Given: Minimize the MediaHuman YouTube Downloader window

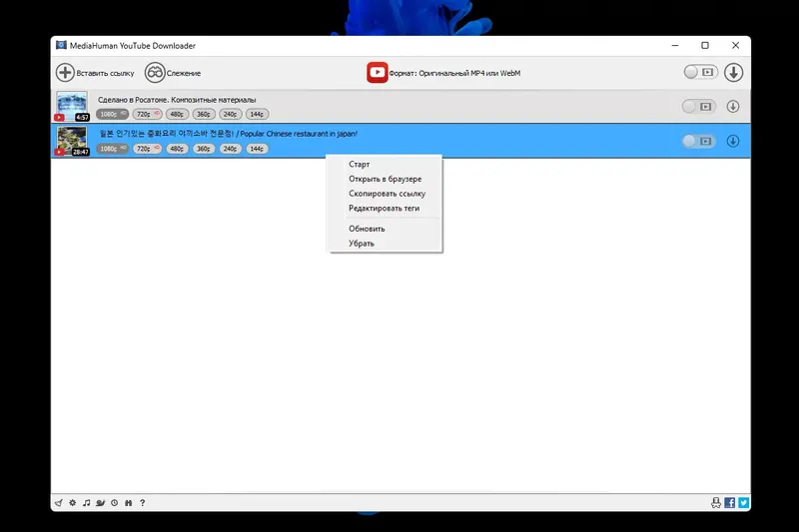Looking at the screenshot, I should click(675, 45).
